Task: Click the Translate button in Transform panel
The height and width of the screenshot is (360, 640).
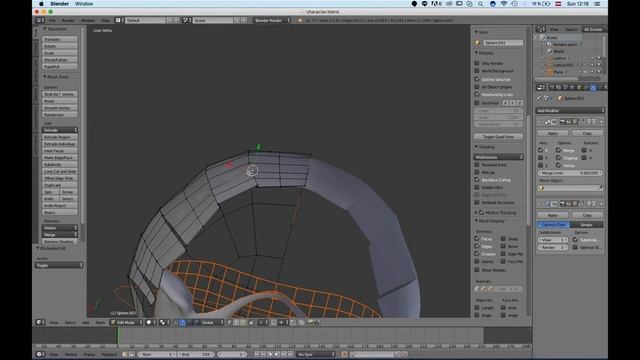Action: [60, 39]
